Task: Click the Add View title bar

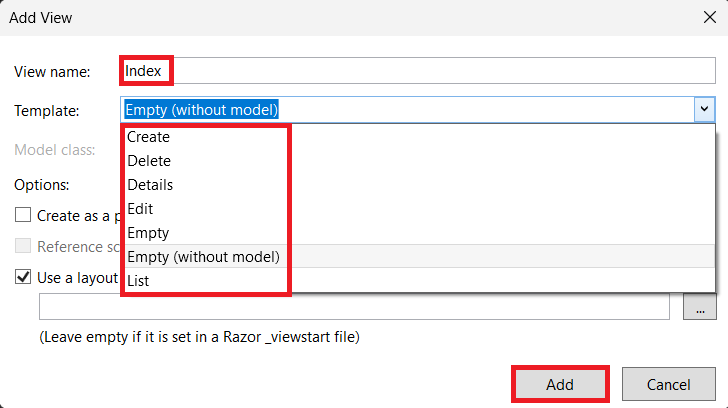Action: point(300,17)
